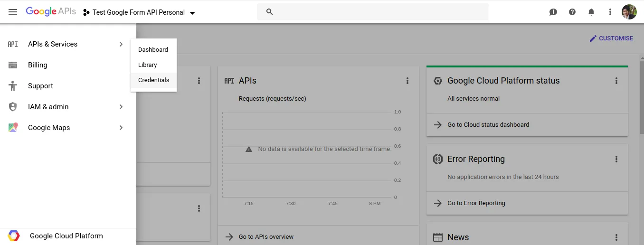Open the APIs card three-dot menu

pyautogui.click(x=407, y=81)
